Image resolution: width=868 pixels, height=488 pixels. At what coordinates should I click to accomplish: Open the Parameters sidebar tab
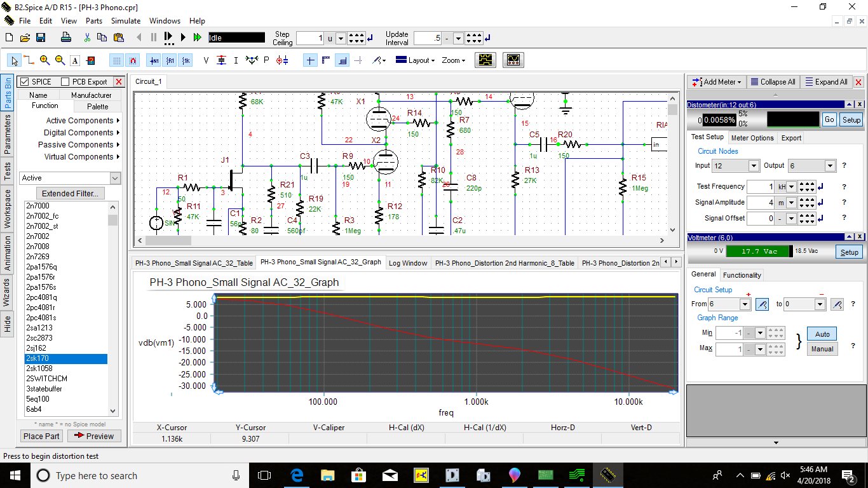(7, 134)
